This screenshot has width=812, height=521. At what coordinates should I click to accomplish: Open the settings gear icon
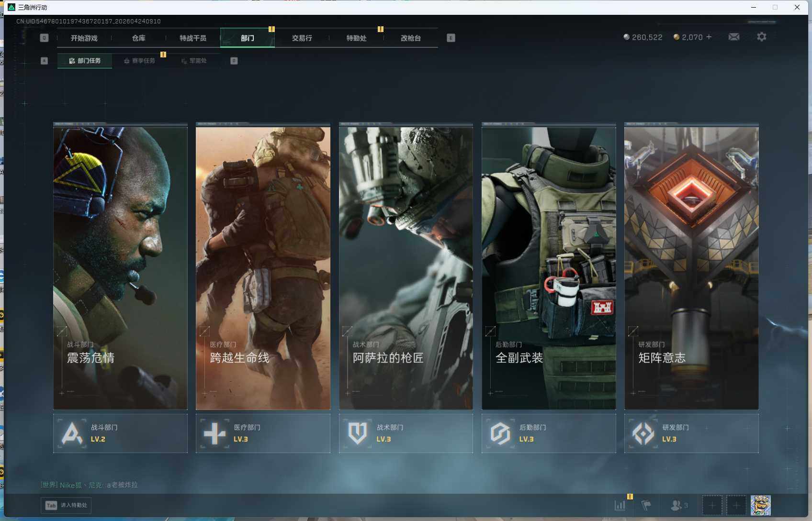coord(761,37)
